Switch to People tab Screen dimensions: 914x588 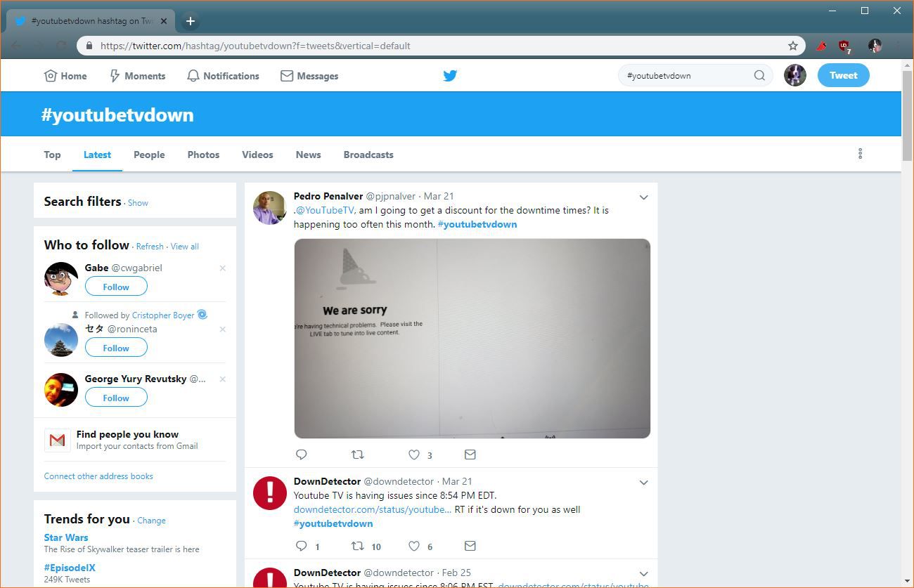(149, 155)
